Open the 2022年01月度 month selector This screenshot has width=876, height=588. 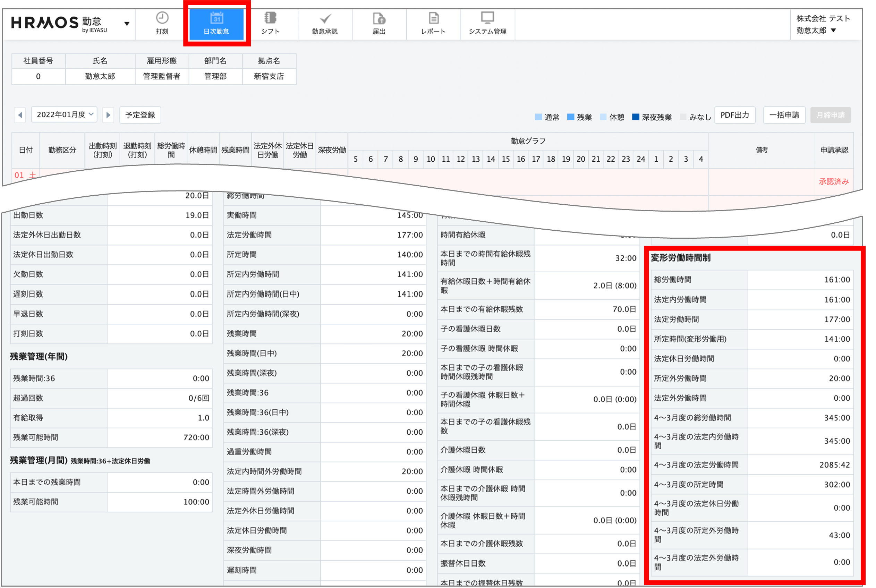(65, 115)
